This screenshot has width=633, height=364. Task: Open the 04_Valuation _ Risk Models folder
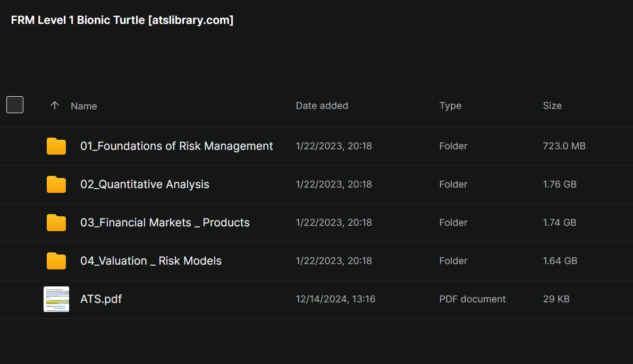tap(151, 261)
